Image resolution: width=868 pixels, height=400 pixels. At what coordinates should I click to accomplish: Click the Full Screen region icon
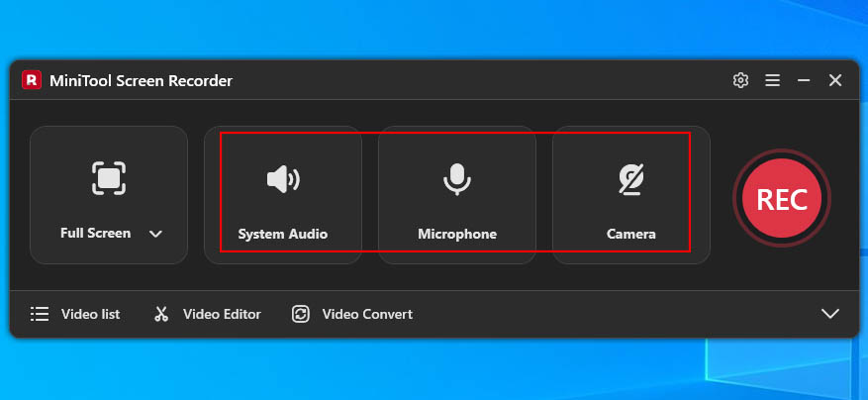click(109, 178)
